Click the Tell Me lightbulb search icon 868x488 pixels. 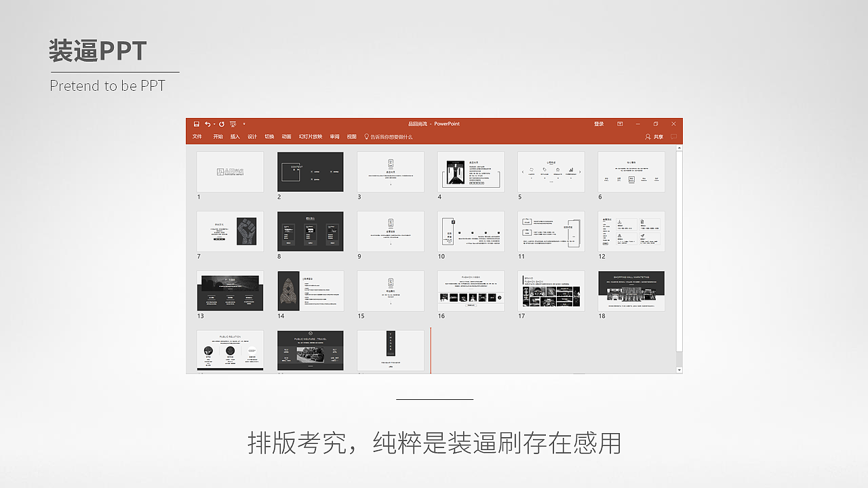pyautogui.click(x=367, y=137)
